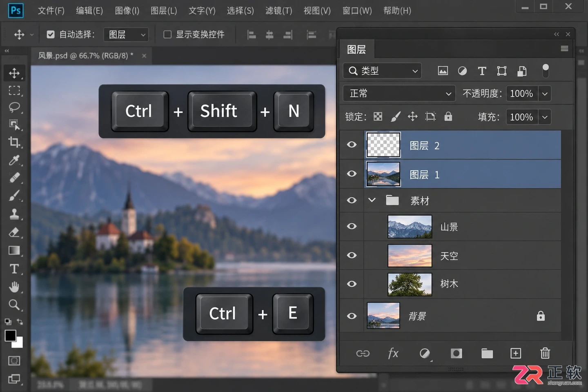Create new fill or adjustment layer
This screenshot has width=588, height=392.
[425, 353]
